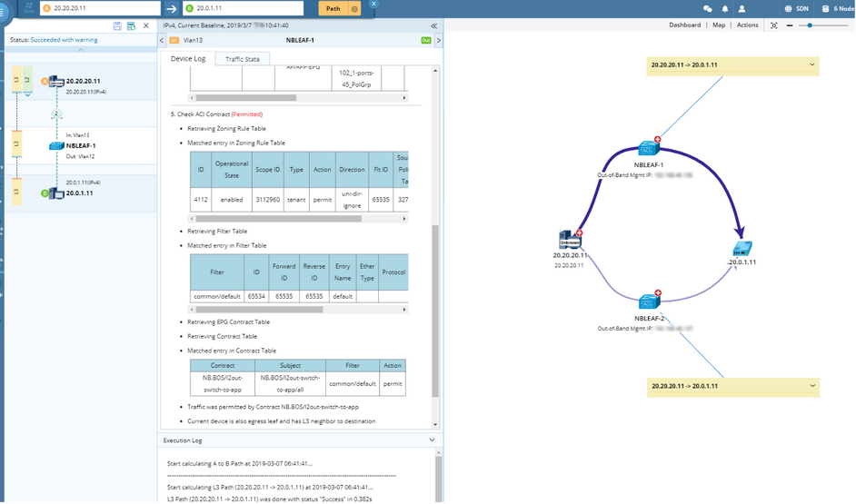Collapse the Execution Log section
The height and width of the screenshot is (504, 856).
432,440
